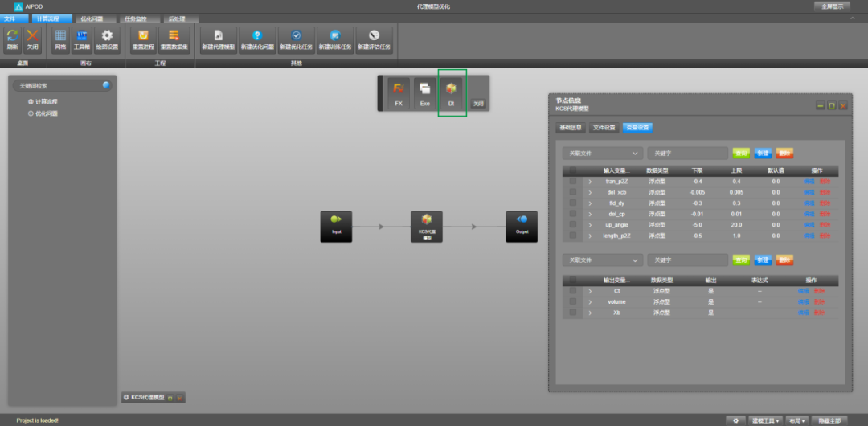Open the bottom bar settings gear
Viewport: 868px width, 426px height.
(735, 420)
